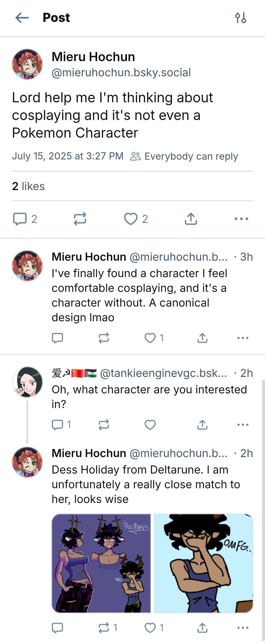Like the 'canonical design lmao' reply
The image size is (265, 644).
tap(150, 338)
